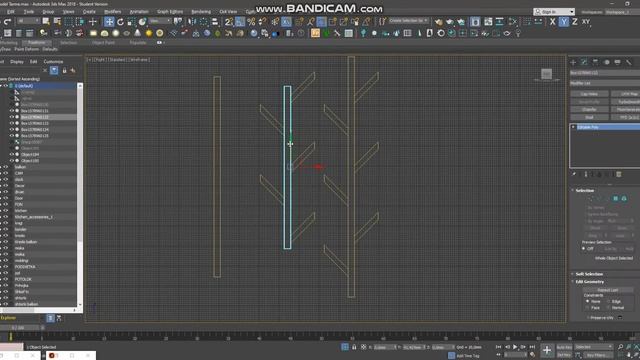This screenshot has height=360, width=640.
Task: Open the Motion command panel tab
Action: (x=607, y=62)
